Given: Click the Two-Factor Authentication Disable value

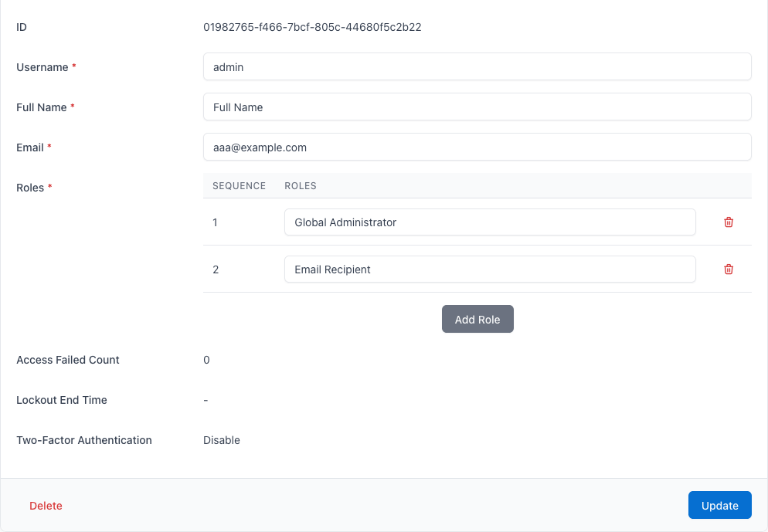Looking at the screenshot, I should pyautogui.click(x=222, y=439).
